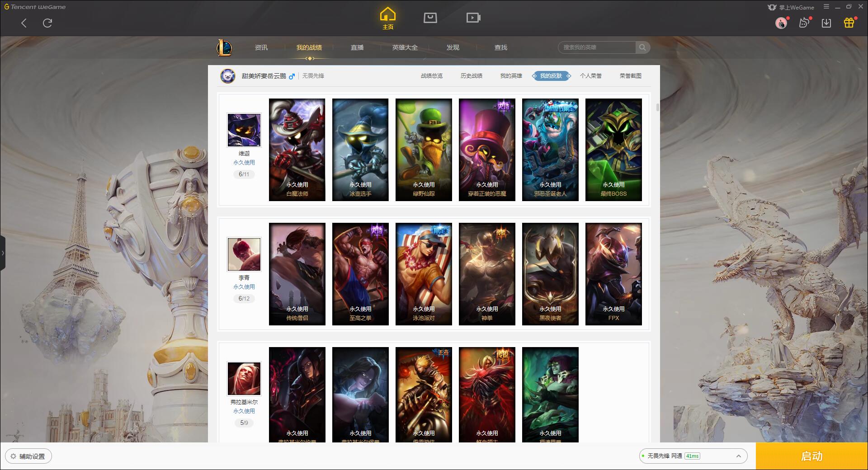Screen dimensions: 868x470
Task: Click the 掌上WeGame link
Action: click(797, 7)
